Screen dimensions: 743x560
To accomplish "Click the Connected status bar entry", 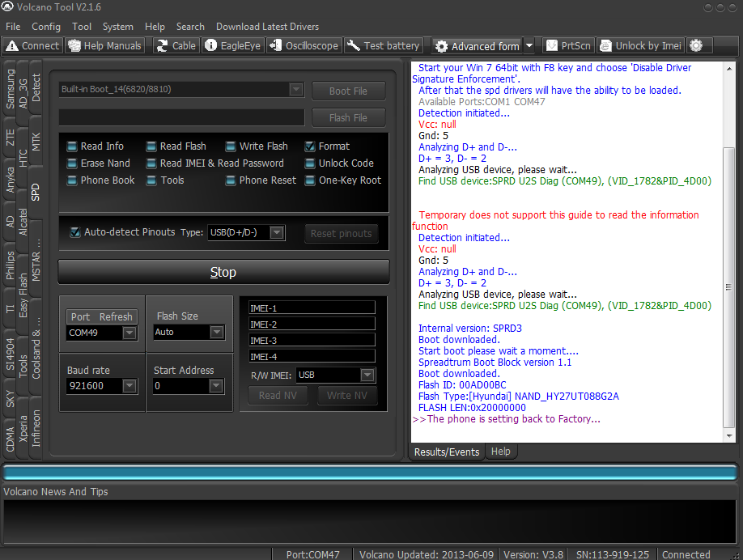I will [x=686, y=554].
